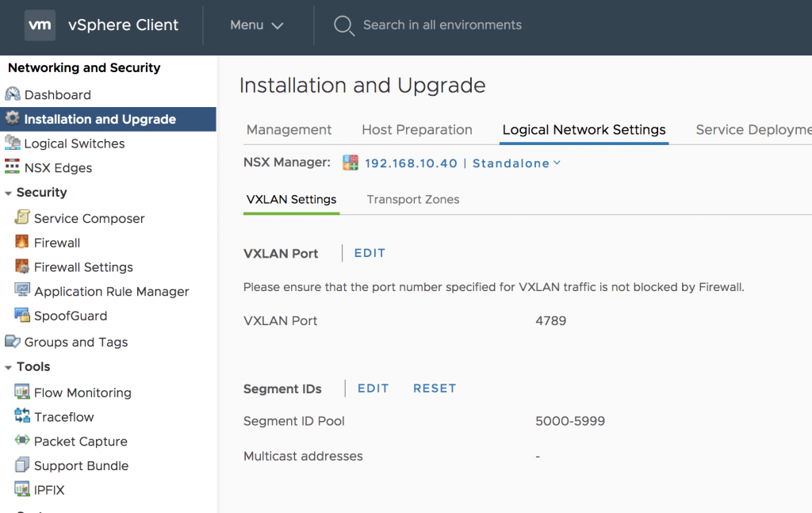
Task: Click the Application Rule Manager icon
Action: (x=22, y=290)
